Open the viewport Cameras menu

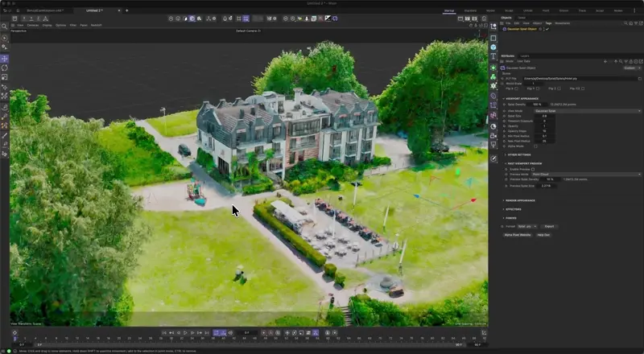tap(33, 25)
